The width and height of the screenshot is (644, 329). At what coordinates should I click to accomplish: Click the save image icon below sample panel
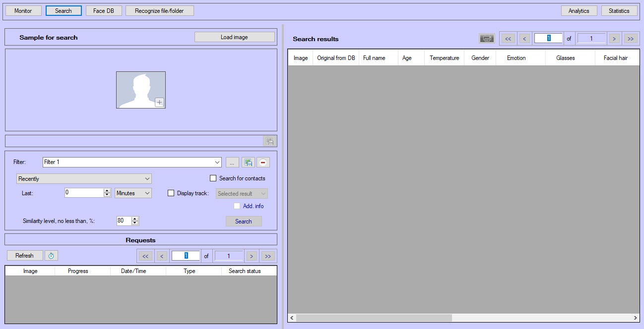point(269,141)
